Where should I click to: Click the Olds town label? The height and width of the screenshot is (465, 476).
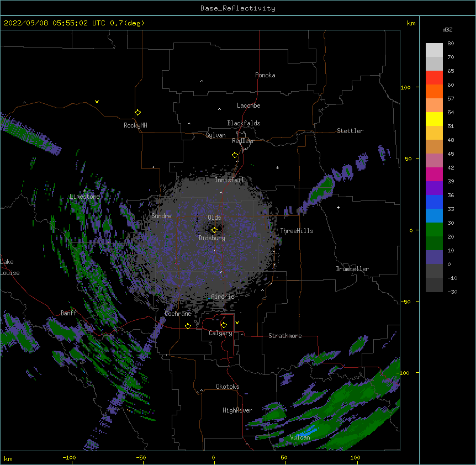(x=214, y=218)
